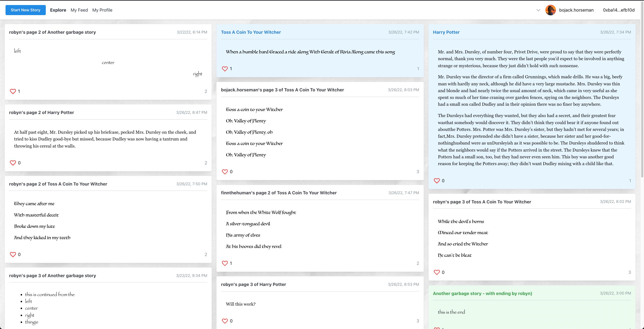
Task: Open finnthehuman's page 2 of Toss A Coin
Action: coord(279,193)
